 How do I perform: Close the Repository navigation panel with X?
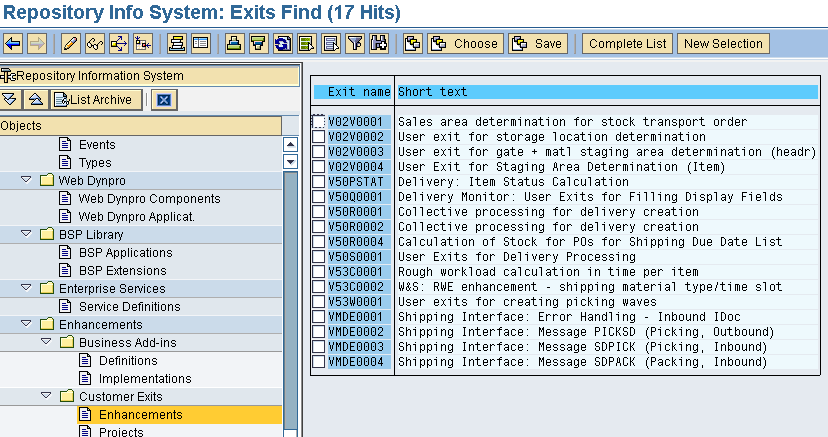click(x=164, y=100)
